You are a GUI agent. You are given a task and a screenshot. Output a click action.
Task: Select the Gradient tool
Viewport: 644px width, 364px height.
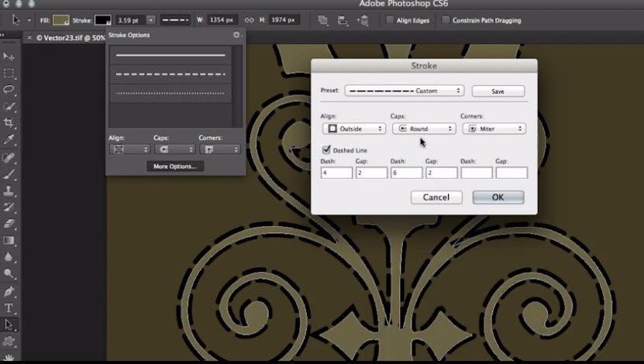click(x=9, y=241)
